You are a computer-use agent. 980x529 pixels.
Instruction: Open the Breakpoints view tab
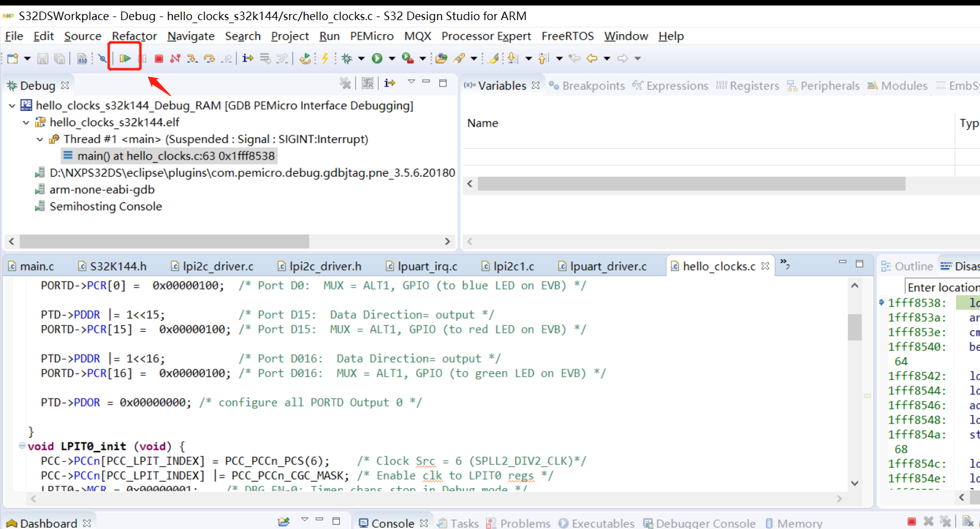593,86
